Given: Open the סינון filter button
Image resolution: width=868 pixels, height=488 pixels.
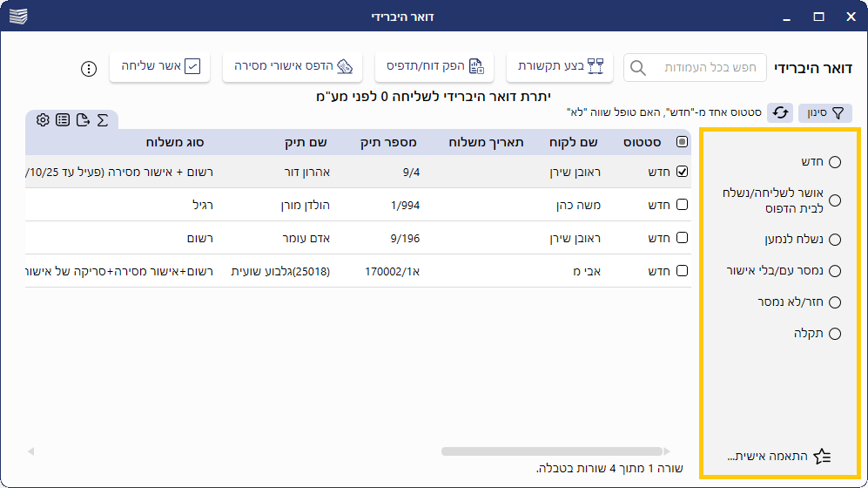Looking at the screenshot, I should click(825, 112).
